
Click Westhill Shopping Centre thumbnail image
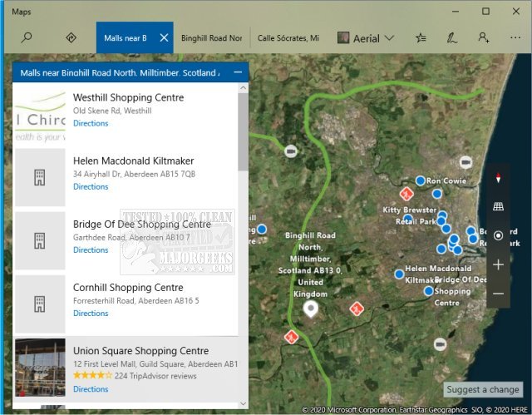(40, 115)
